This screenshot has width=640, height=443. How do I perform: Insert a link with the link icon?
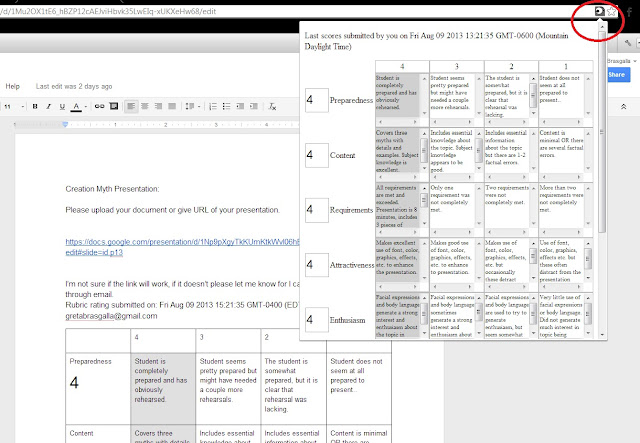click(x=99, y=106)
